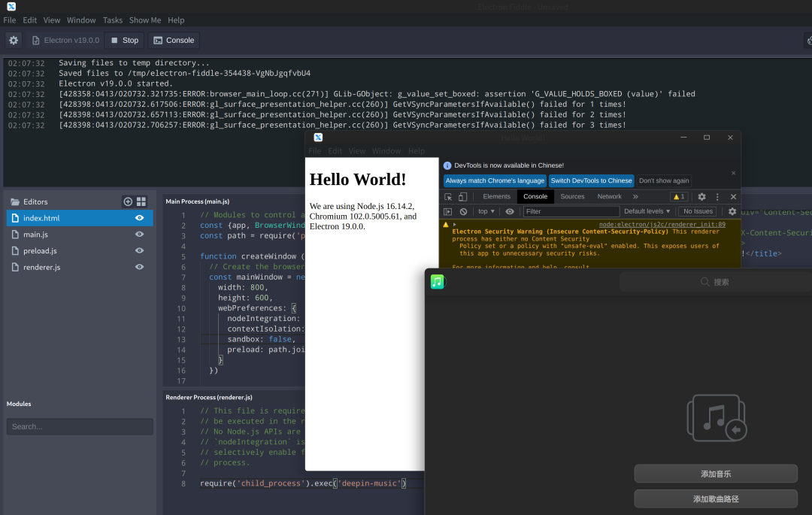Image resolution: width=812 pixels, height=515 pixels.
Task: Open the top context dropdown
Action: 486,211
